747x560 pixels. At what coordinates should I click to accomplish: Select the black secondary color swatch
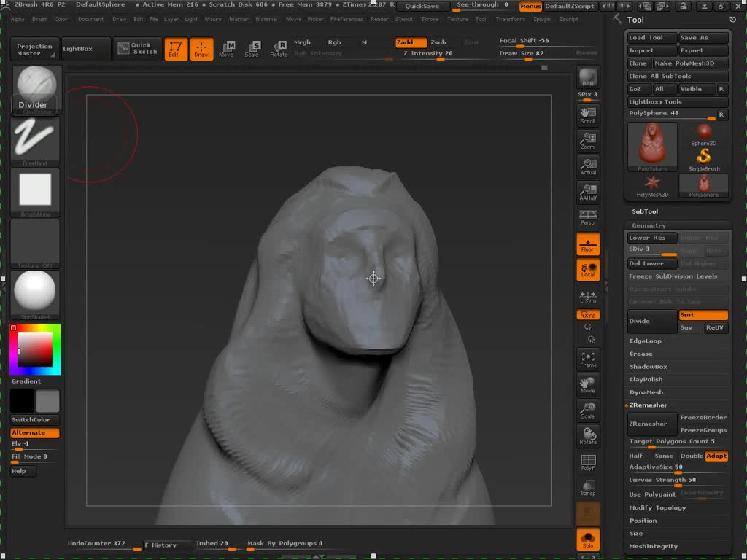coord(23,400)
